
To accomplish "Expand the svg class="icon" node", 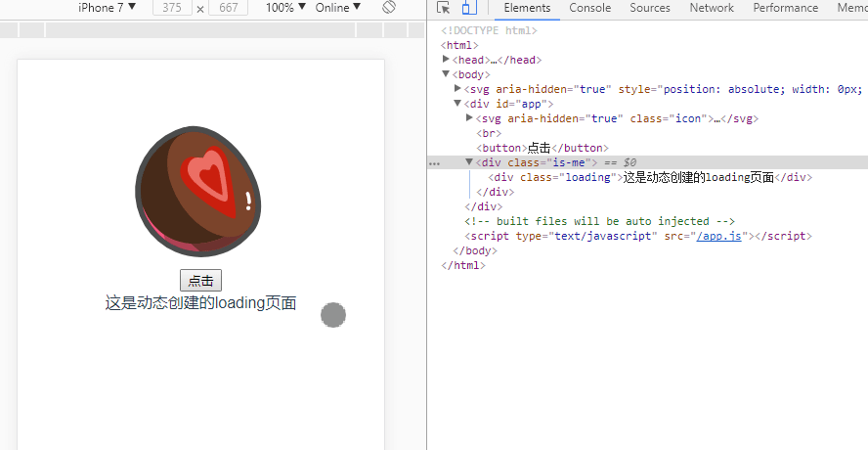I will tap(469, 117).
